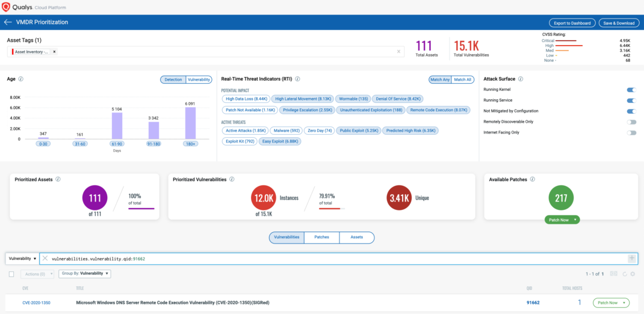Click the Attack Surface info icon
The image size is (644, 314).
tap(521, 79)
